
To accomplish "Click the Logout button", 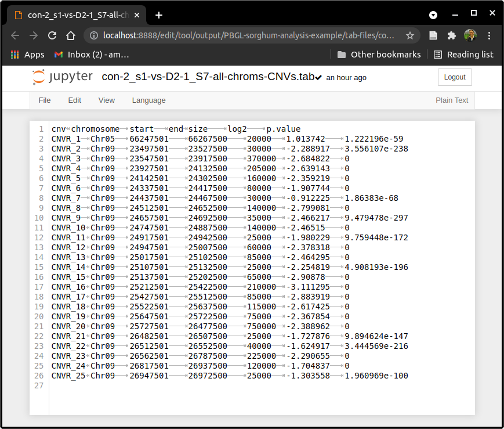I will (x=455, y=77).
